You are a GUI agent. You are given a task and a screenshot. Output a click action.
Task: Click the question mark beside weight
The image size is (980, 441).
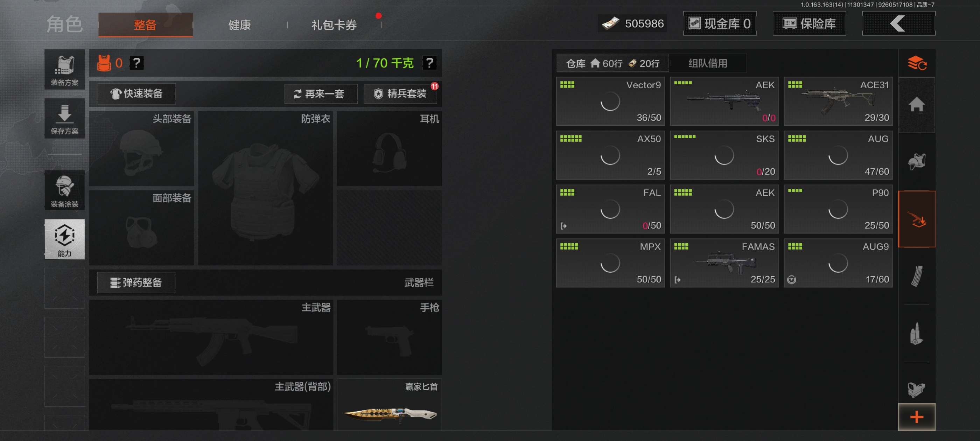tap(429, 63)
